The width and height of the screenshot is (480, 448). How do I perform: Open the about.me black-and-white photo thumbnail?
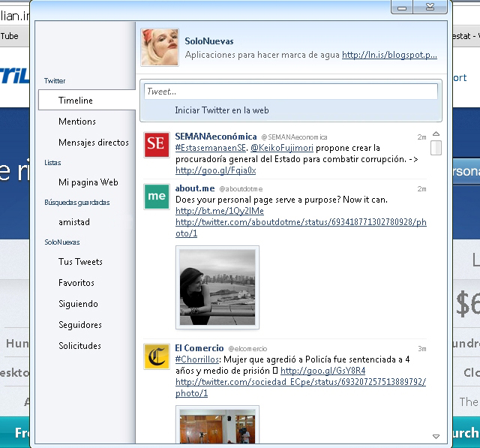pos(217,287)
